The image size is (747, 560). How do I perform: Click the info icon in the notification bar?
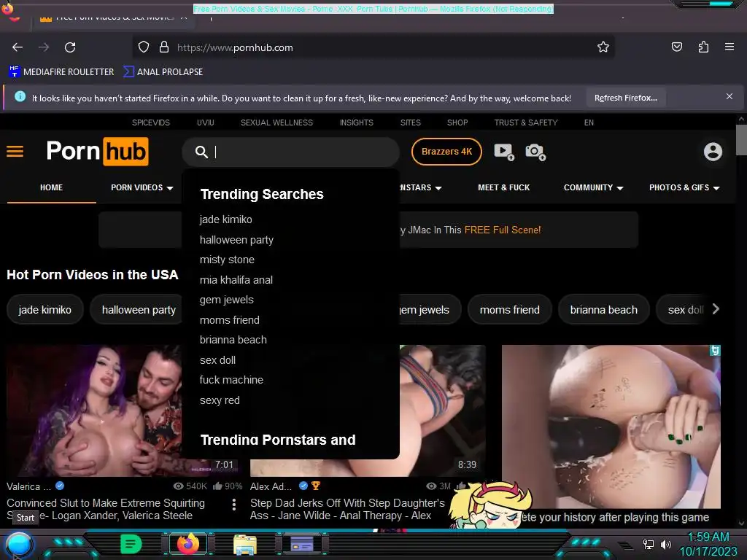click(20, 97)
